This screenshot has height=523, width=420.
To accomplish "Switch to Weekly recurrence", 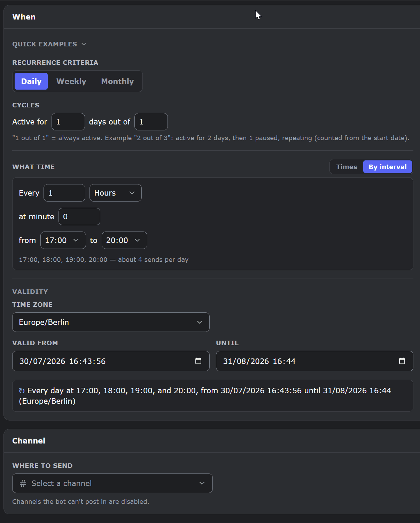I will point(71,81).
